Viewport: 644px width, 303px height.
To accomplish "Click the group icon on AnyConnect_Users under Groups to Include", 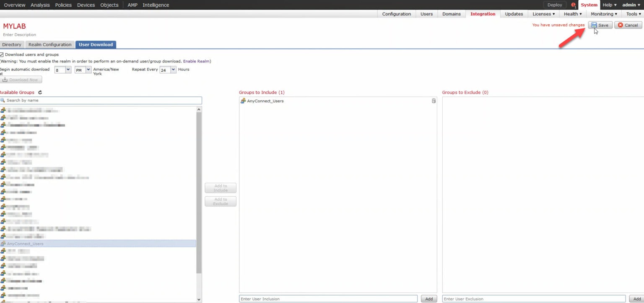I will 243,101.
